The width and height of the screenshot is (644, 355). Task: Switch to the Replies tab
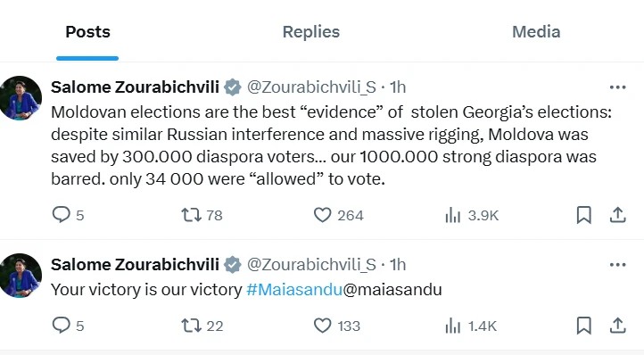(311, 31)
